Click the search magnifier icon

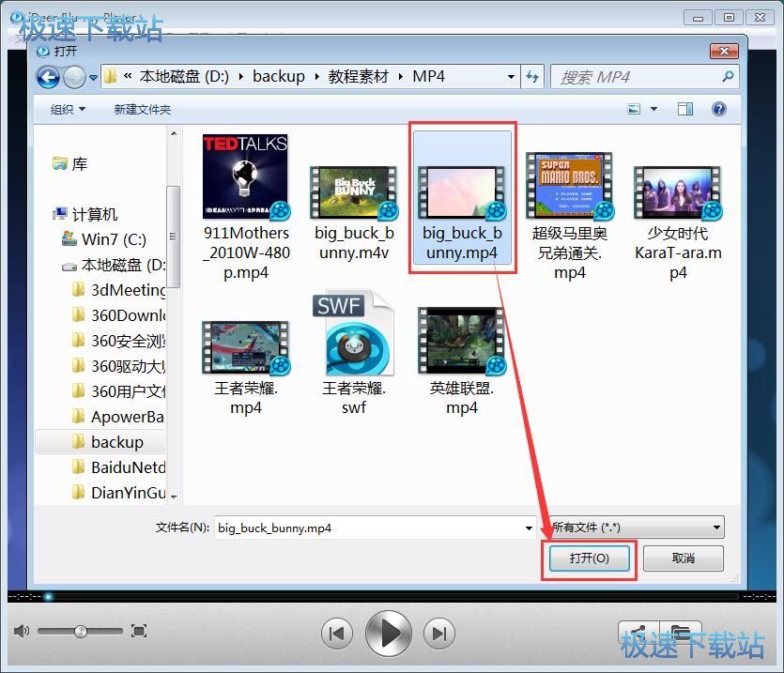coord(728,77)
